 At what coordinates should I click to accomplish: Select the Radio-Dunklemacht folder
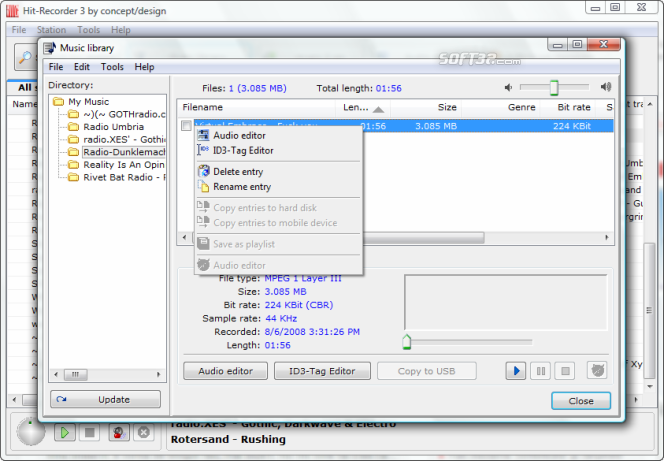(x=124, y=152)
